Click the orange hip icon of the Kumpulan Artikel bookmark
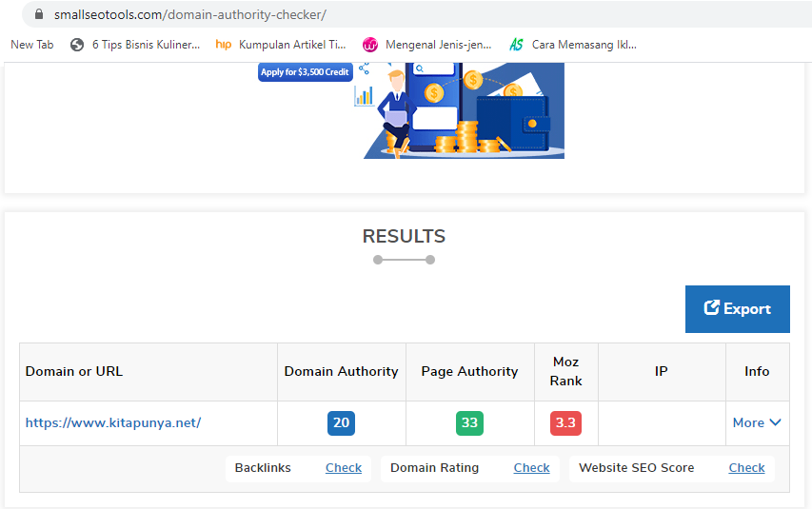This screenshot has width=812, height=509. coord(224,44)
